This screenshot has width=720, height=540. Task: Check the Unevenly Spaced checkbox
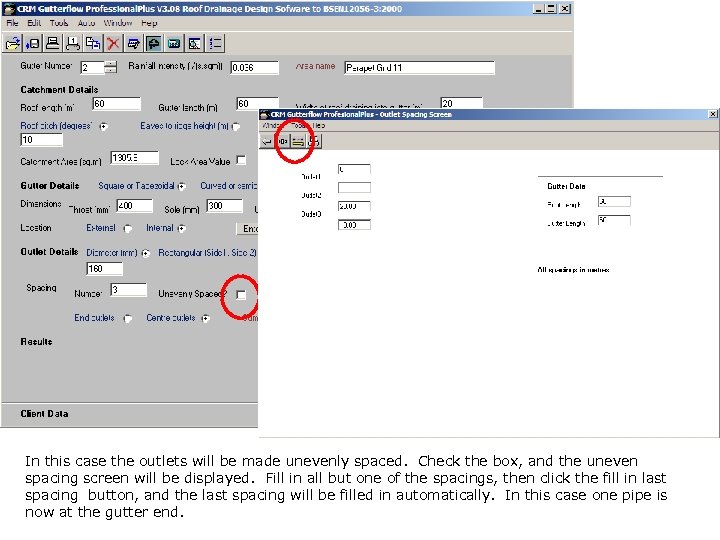pos(241,295)
